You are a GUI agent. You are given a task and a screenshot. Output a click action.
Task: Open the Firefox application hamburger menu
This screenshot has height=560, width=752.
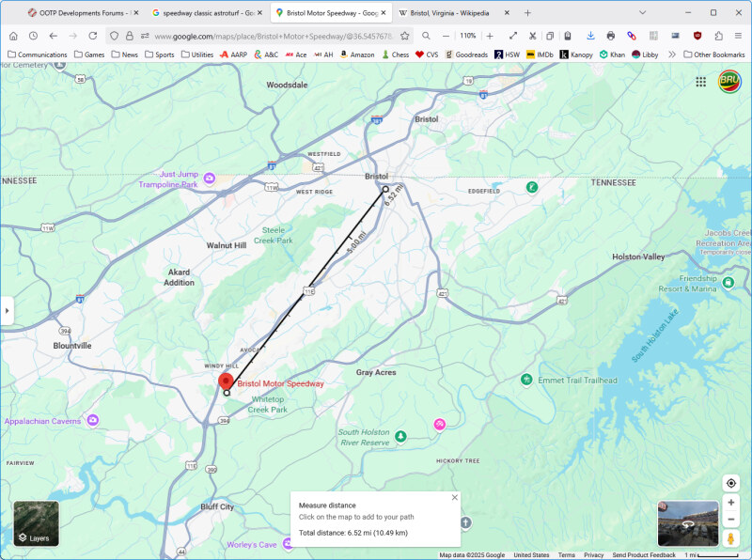738,36
